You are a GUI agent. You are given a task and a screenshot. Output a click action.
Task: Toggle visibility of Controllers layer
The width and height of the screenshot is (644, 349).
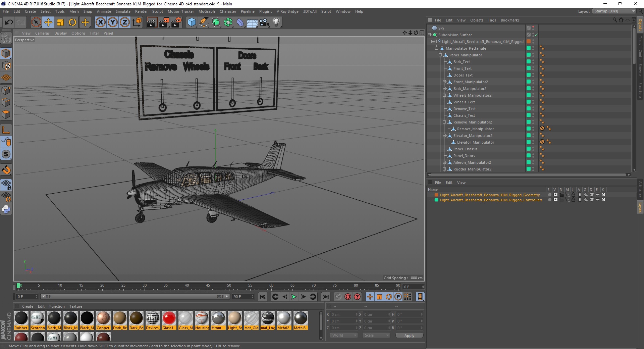(x=555, y=200)
